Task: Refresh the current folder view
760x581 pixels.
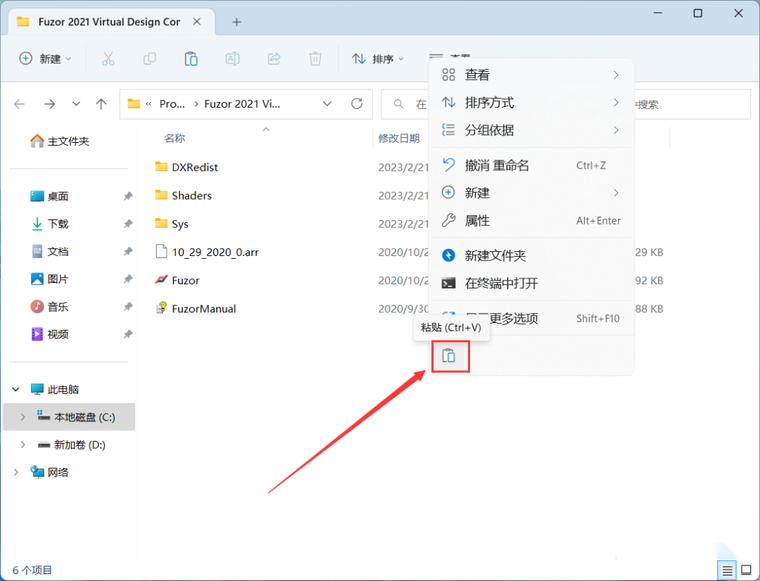Action: click(x=357, y=104)
